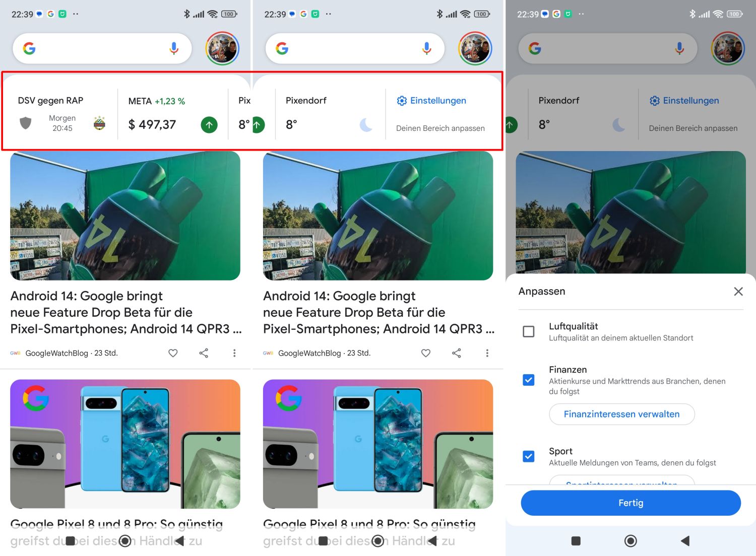Tap the microphone icon in the leftmost screen
This screenshot has width=756, height=556.
click(174, 48)
